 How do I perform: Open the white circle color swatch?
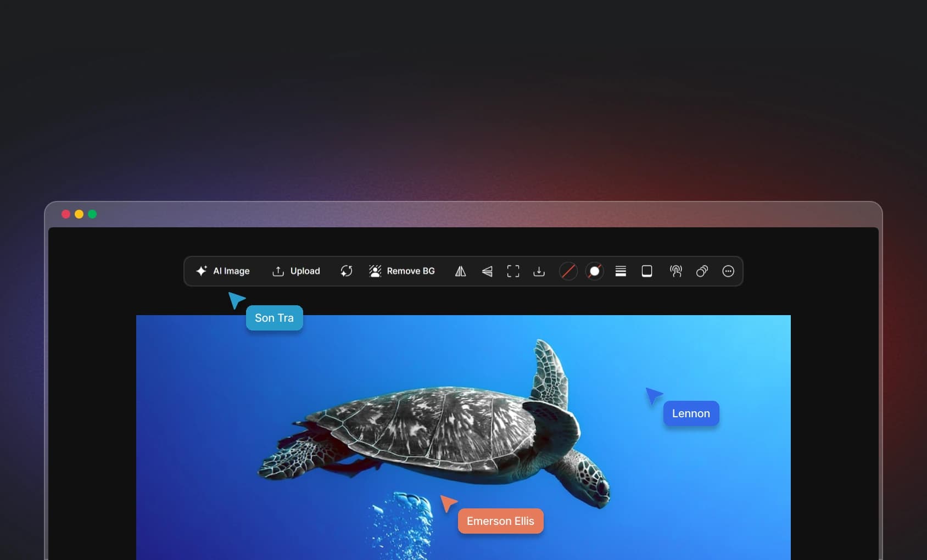[595, 271]
